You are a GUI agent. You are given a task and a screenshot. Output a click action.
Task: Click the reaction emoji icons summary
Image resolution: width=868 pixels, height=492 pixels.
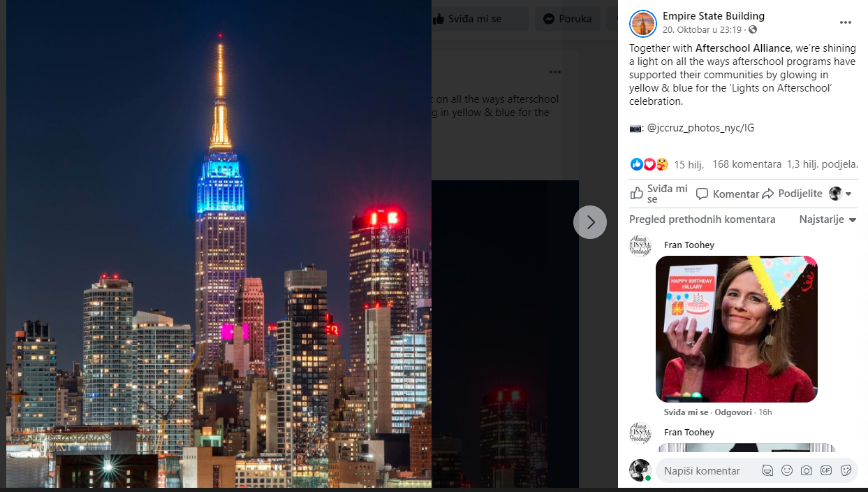(649, 164)
